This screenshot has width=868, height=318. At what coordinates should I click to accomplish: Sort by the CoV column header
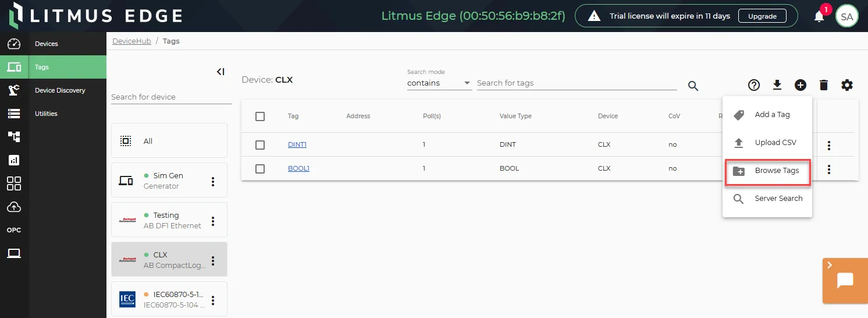[674, 116]
